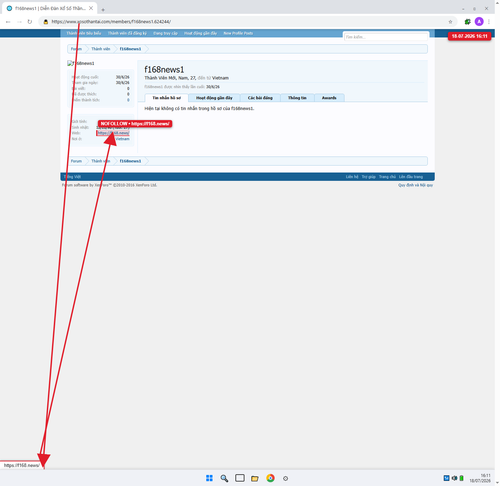Open the browser extensions icon
This screenshot has width=500, height=486.
[468, 22]
